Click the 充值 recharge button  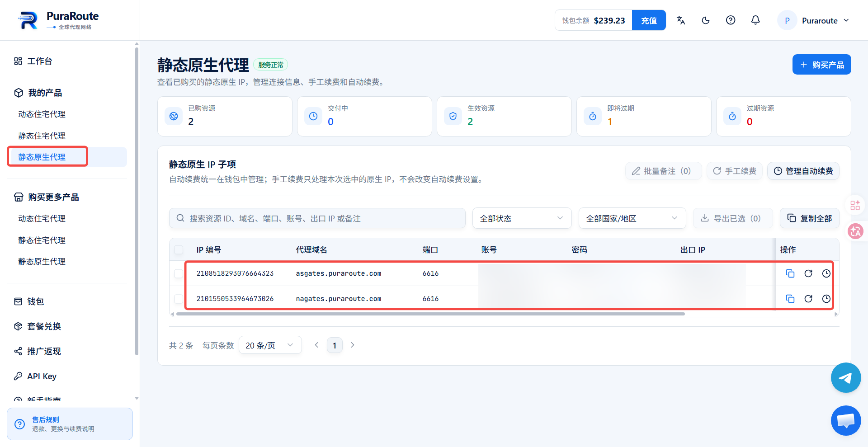tap(649, 20)
